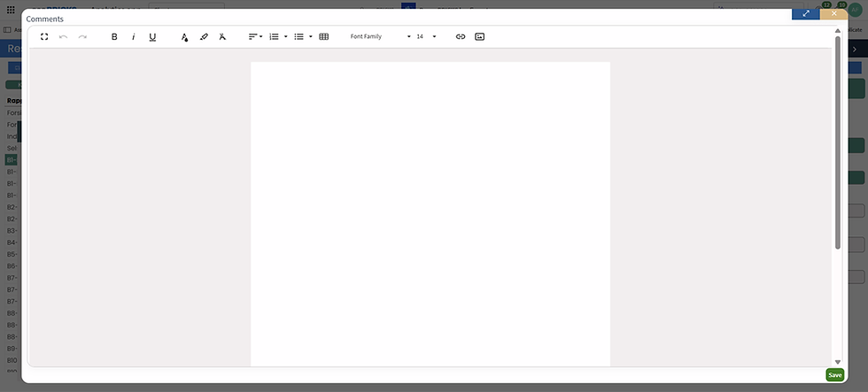
Task: Open the text alignment dropdown
Action: point(255,36)
